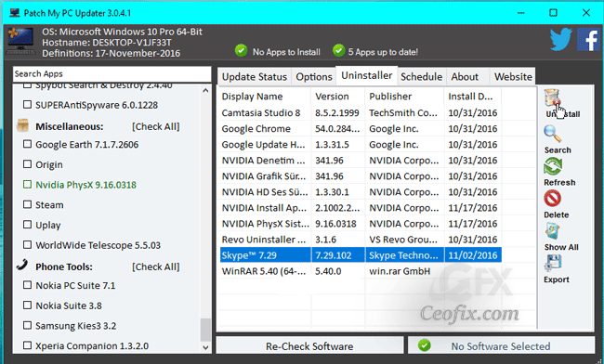604x364 pixels.
Task: Enable the Steam checkbox
Action: (x=27, y=204)
